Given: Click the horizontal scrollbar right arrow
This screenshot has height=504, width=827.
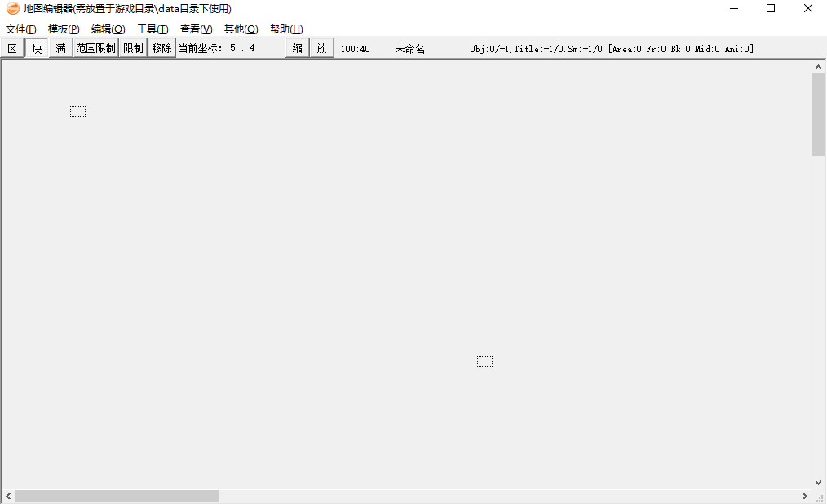Looking at the screenshot, I should [x=804, y=496].
